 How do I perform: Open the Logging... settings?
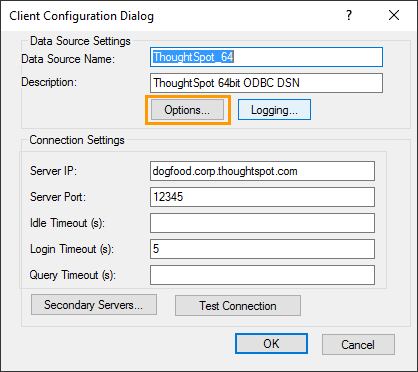pos(274,110)
